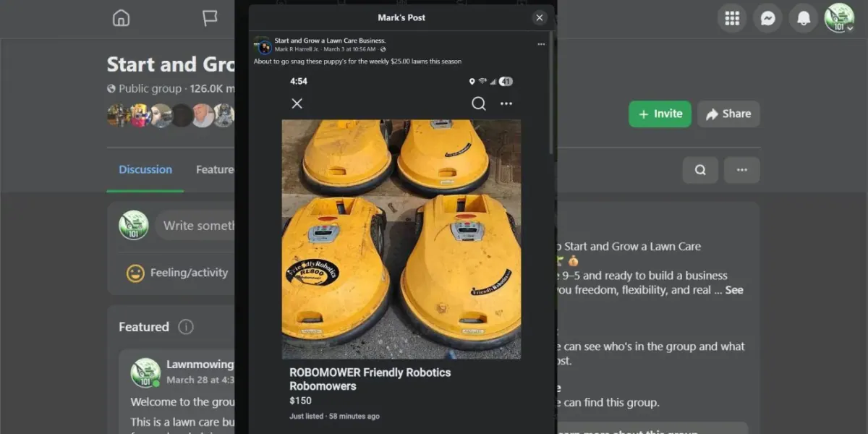Click the search magnifier in marketplace screenshot

pyautogui.click(x=478, y=103)
